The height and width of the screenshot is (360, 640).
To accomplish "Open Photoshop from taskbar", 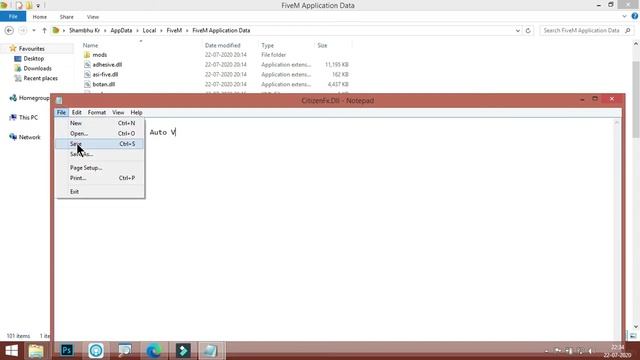I will click(67, 351).
